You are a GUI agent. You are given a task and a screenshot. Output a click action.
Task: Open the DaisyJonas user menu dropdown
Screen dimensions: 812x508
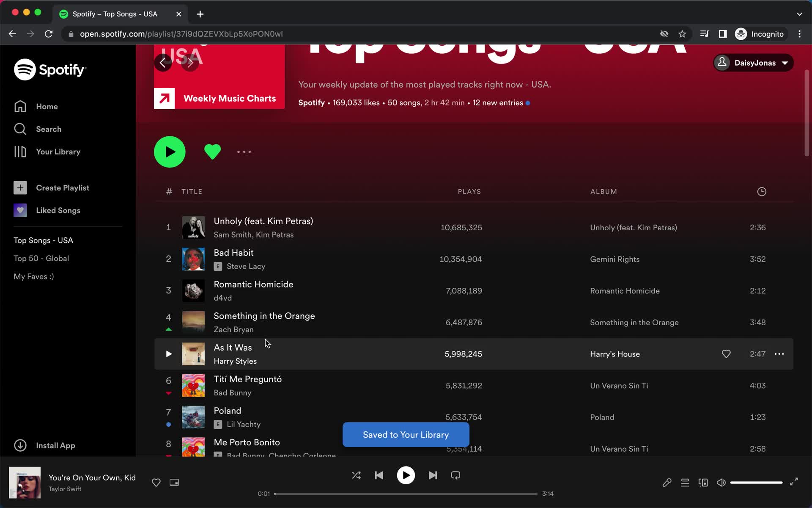[753, 63]
